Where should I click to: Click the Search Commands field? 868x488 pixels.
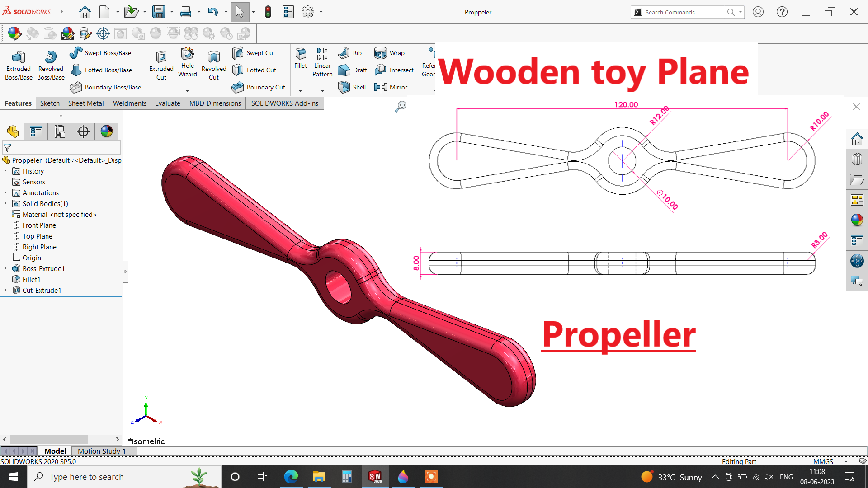[683, 12]
